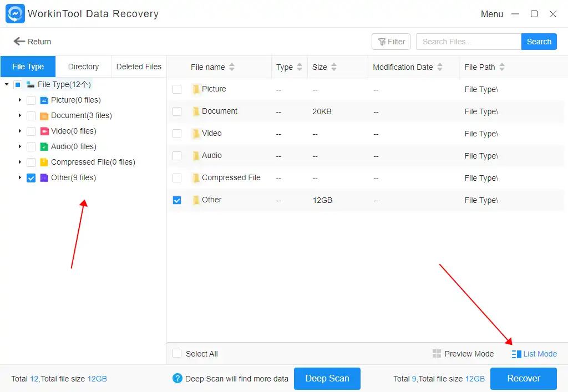Click the Picture folder icon in list
Image resolution: width=568 pixels, height=392 pixels.
point(196,89)
